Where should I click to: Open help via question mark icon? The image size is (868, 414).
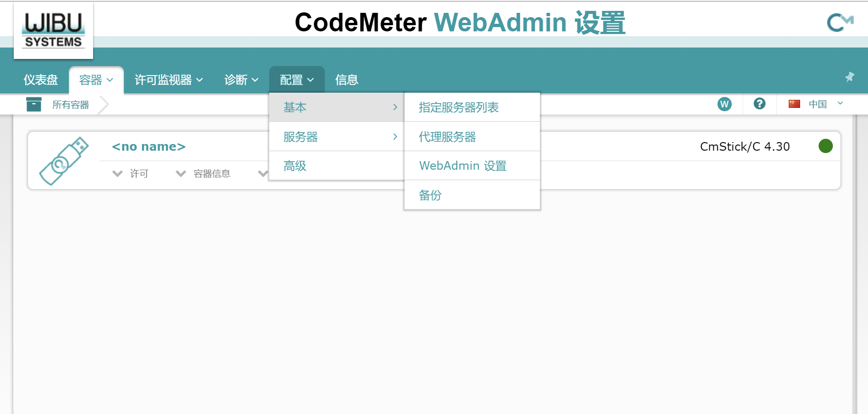(759, 104)
